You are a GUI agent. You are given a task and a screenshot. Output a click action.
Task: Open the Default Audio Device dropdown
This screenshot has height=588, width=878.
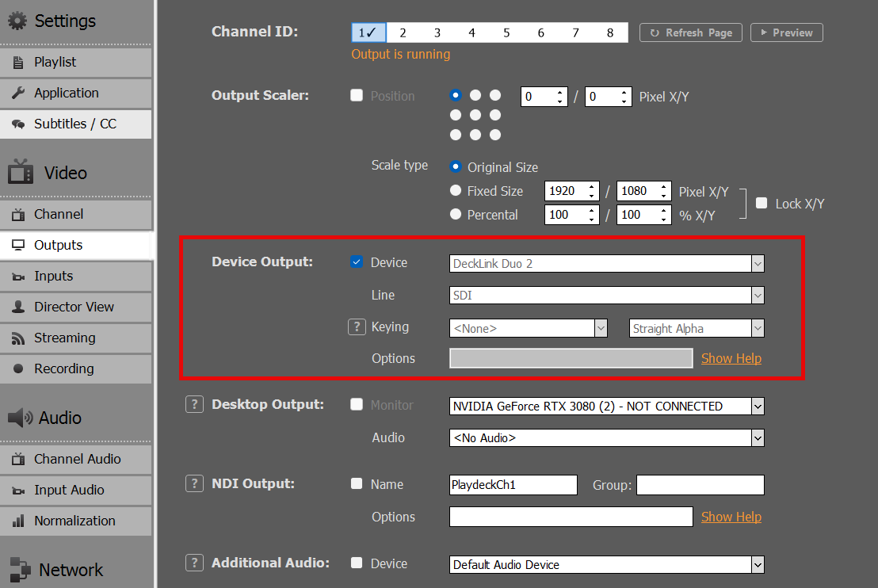[606, 564]
